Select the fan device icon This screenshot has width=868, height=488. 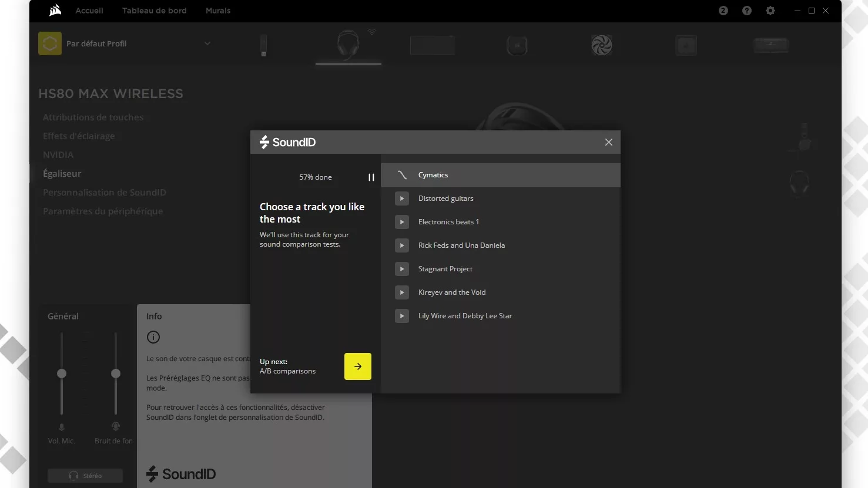(x=602, y=45)
